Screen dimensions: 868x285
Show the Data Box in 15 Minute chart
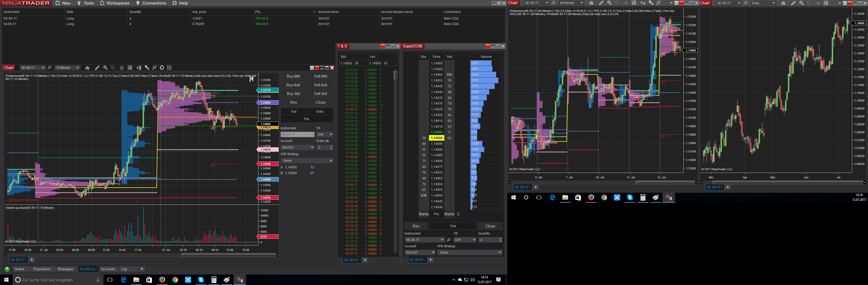[130, 68]
